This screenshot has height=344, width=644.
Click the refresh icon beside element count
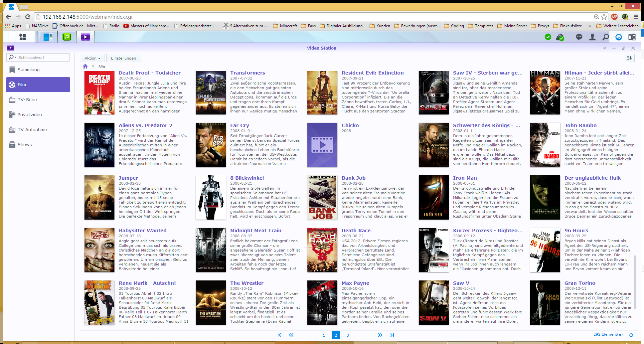631,335
